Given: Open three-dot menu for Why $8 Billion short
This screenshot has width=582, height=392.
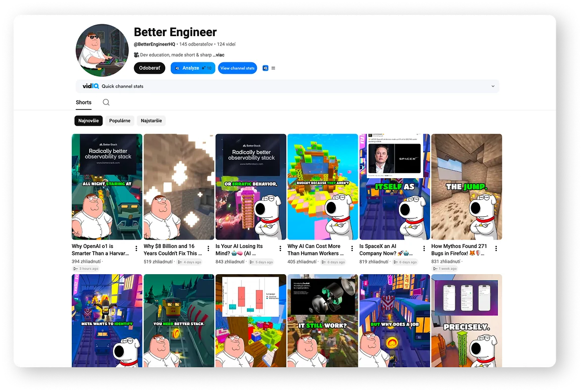Looking at the screenshot, I should coord(208,248).
